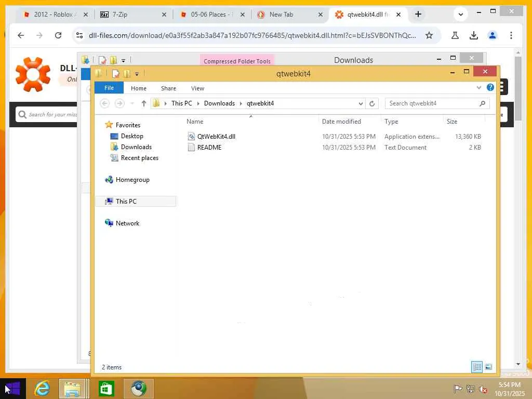Select the README text document icon
The width and height of the screenshot is (532, 399).
(x=191, y=147)
